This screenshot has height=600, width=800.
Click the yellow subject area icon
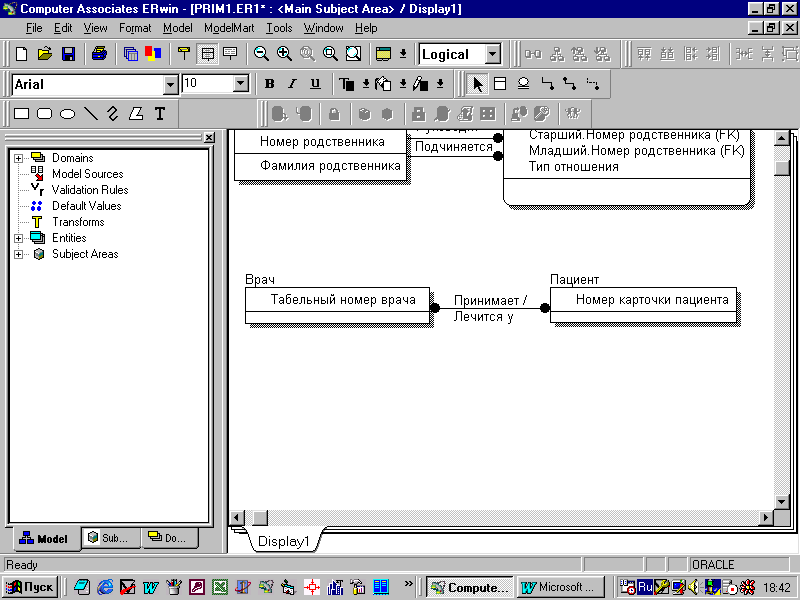(383, 54)
